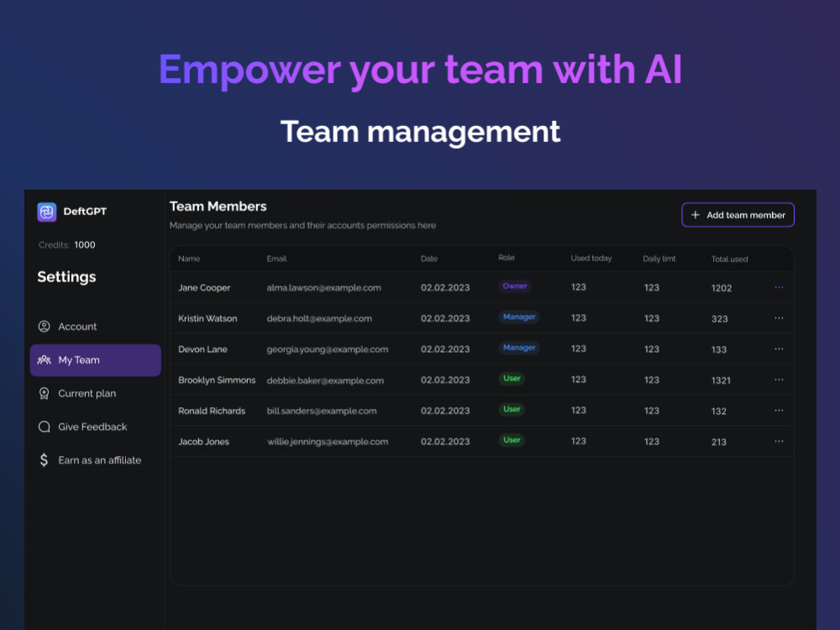840x630 pixels.
Task: Click the Name column header
Action: click(x=189, y=259)
